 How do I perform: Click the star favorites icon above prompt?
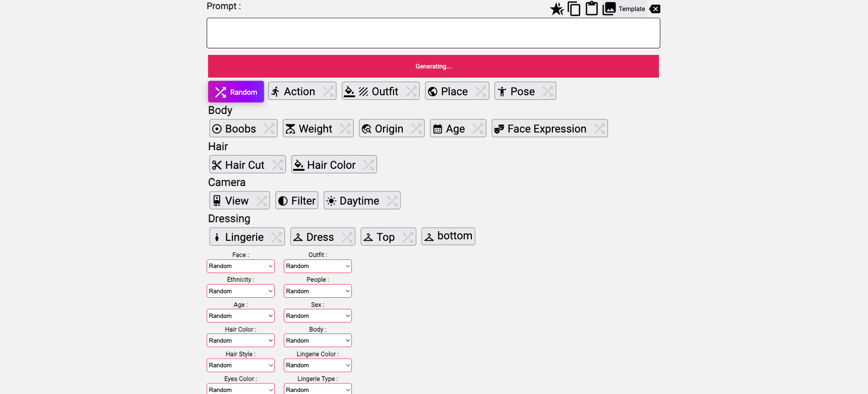point(556,9)
